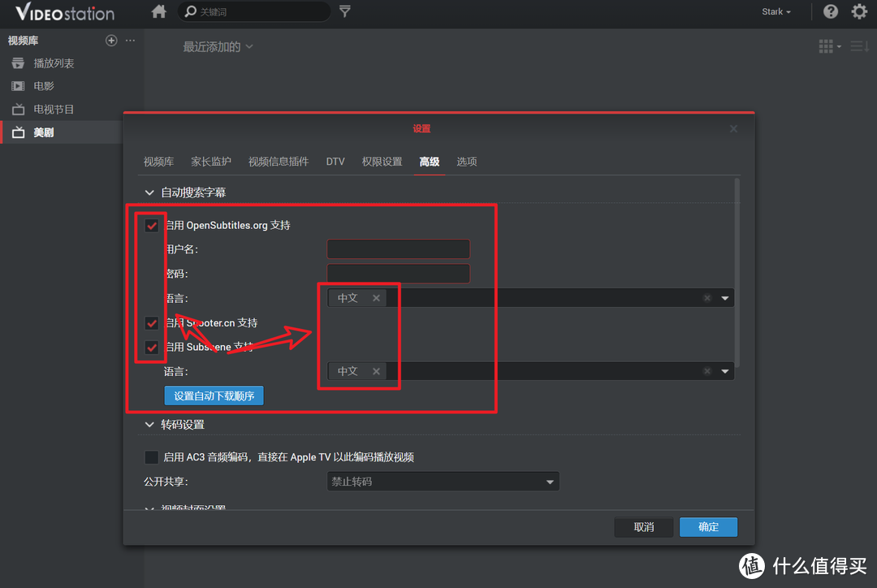
Task: Switch to the 视频信息插件 tab
Action: tap(279, 162)
